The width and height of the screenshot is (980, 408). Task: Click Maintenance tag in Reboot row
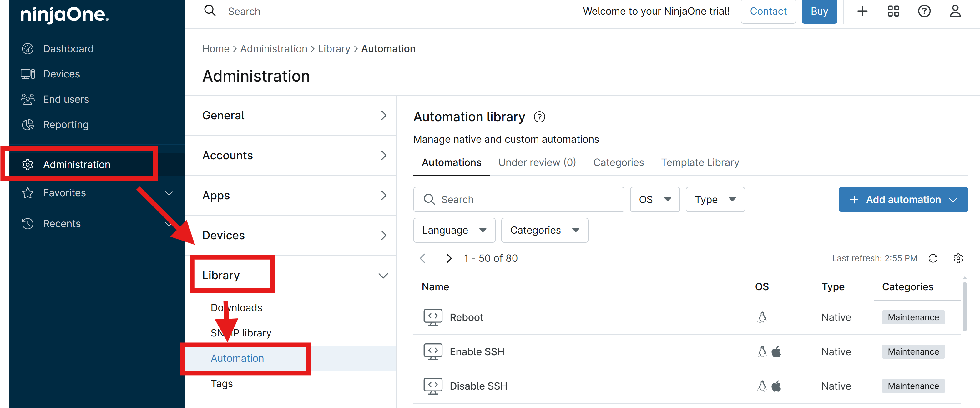point(913,317)
